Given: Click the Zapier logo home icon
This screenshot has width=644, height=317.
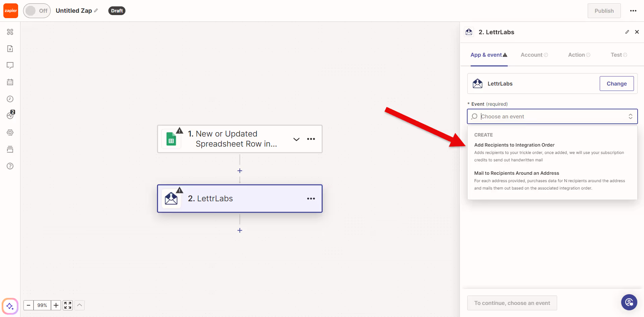Looking at the screenshot, I should pos(11,11).
